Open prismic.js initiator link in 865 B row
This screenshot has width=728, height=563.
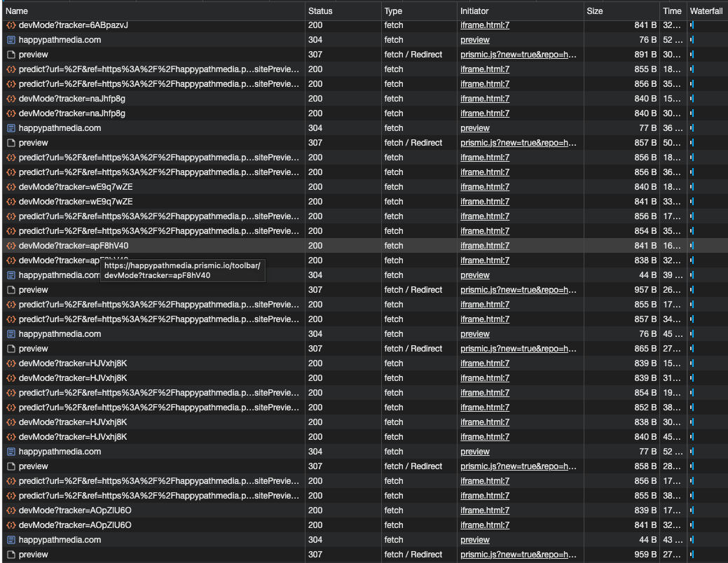pyautogui.click(x=518, y=349)
